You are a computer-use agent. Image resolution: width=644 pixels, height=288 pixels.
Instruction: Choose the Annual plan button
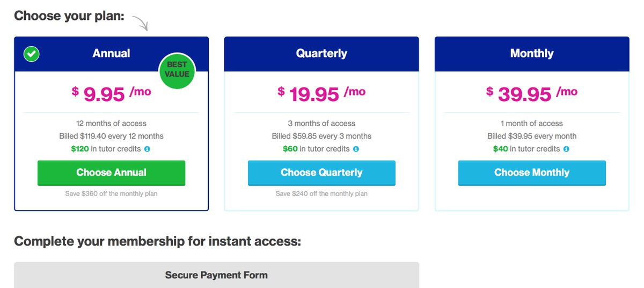click(x=112, y=173)
